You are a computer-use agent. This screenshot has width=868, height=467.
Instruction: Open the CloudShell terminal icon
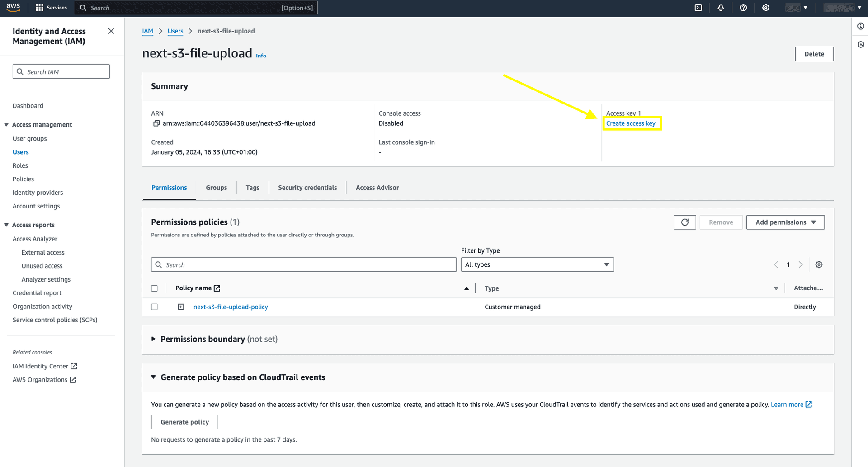698,8
